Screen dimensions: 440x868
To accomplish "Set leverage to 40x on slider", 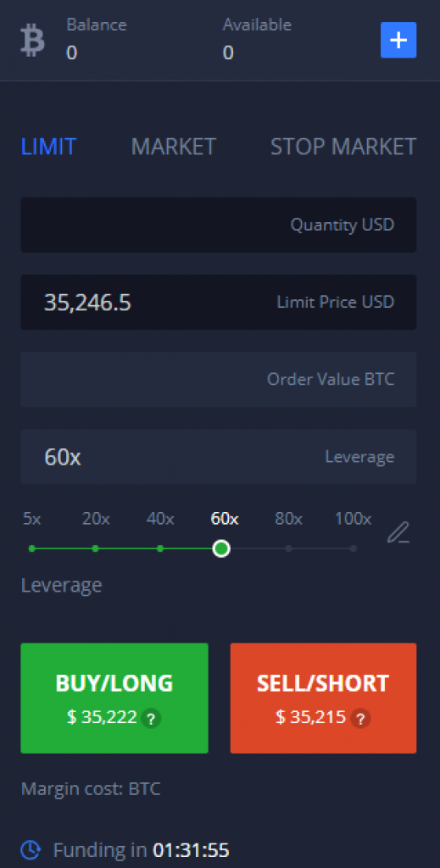I will pyautogui.click(x=160, y=548).
